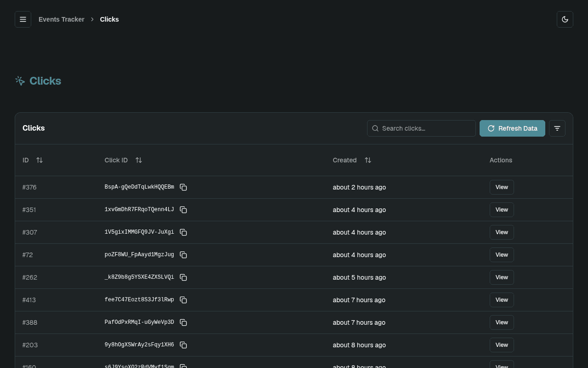The height and width of the screenshot is (368, 588).
Task: Focus the Search clicks field
Action: 421,128
